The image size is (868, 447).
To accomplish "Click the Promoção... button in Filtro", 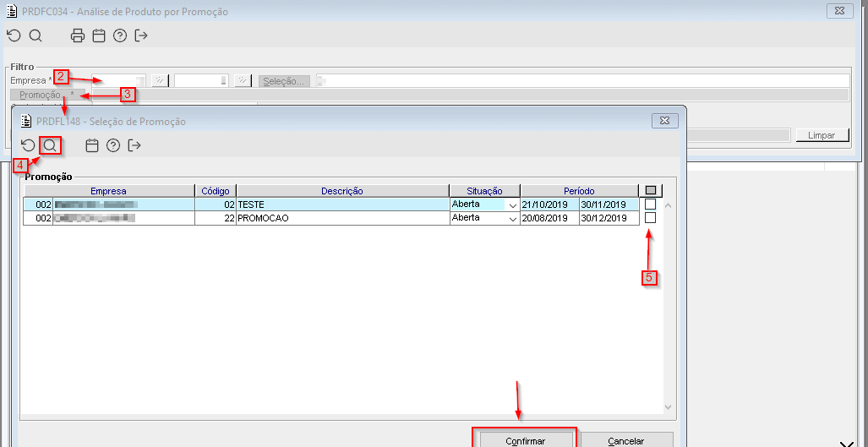I will tap(47, 95).
